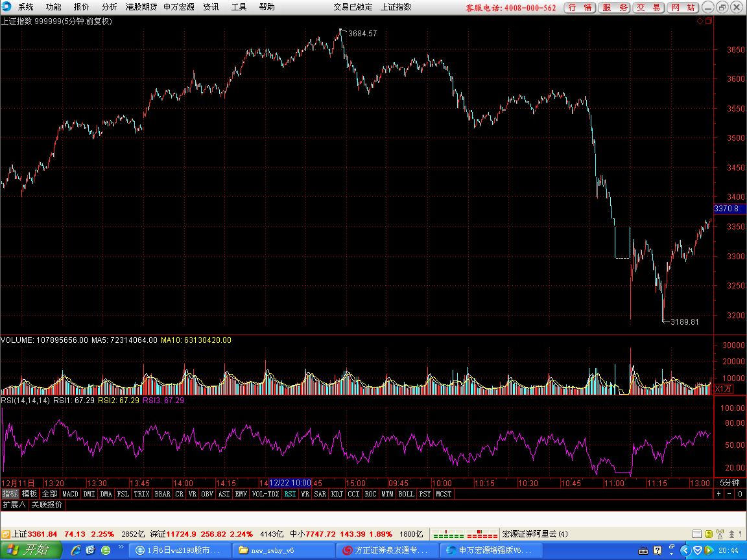Switch indicator to TRIX

tap(141, 494)
